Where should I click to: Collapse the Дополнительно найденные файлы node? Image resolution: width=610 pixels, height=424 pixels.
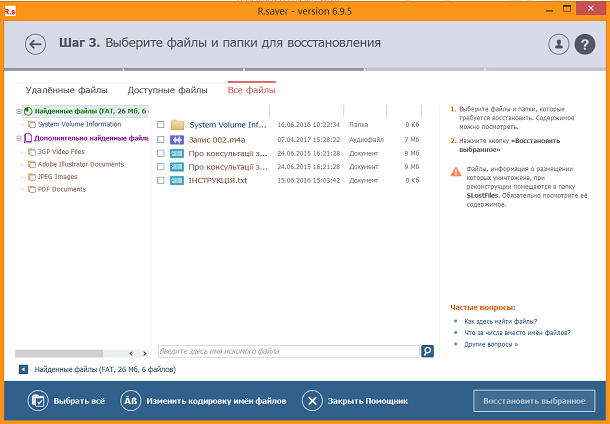18,138
